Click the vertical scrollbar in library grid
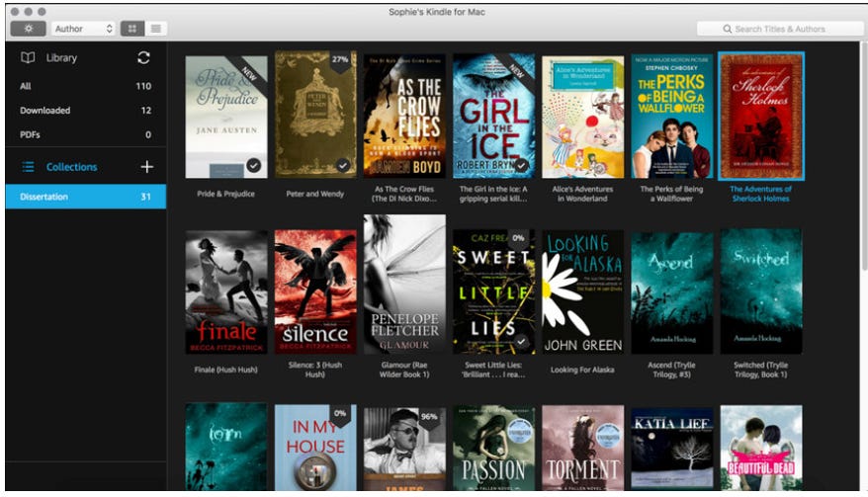This screenshot has width=868, height=497. pos(864,157)
